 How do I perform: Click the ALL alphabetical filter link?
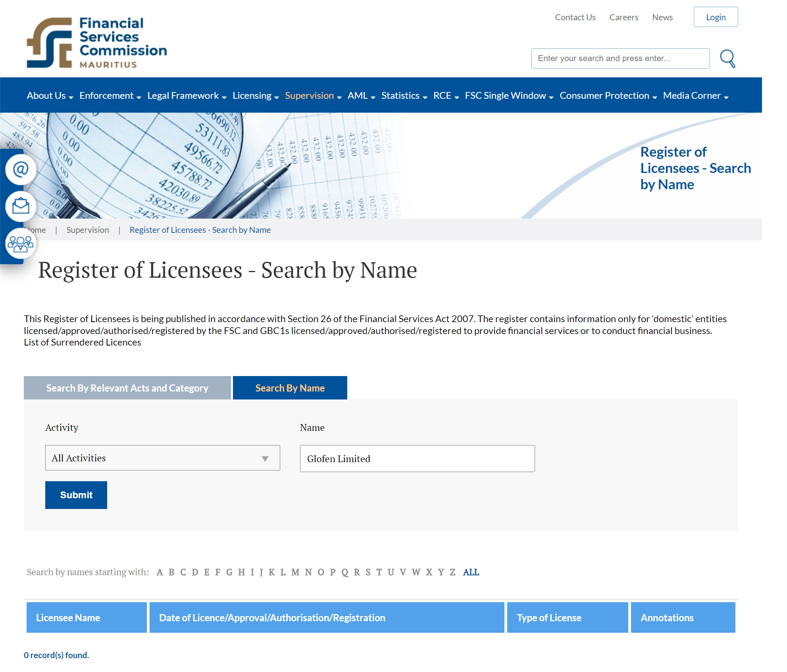(471, 572)
